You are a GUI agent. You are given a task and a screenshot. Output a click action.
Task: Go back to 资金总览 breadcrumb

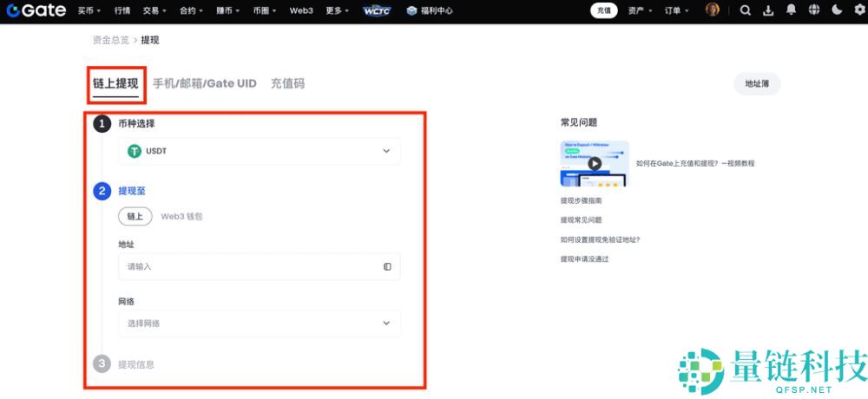(x=111, y=40)
